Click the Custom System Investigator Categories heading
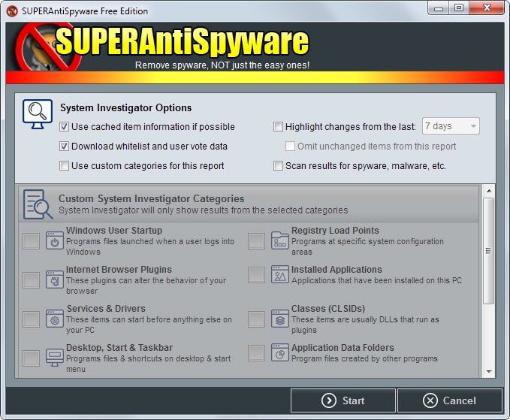The height and width of the screenshot is (420, 510). [x=151, y=198]
